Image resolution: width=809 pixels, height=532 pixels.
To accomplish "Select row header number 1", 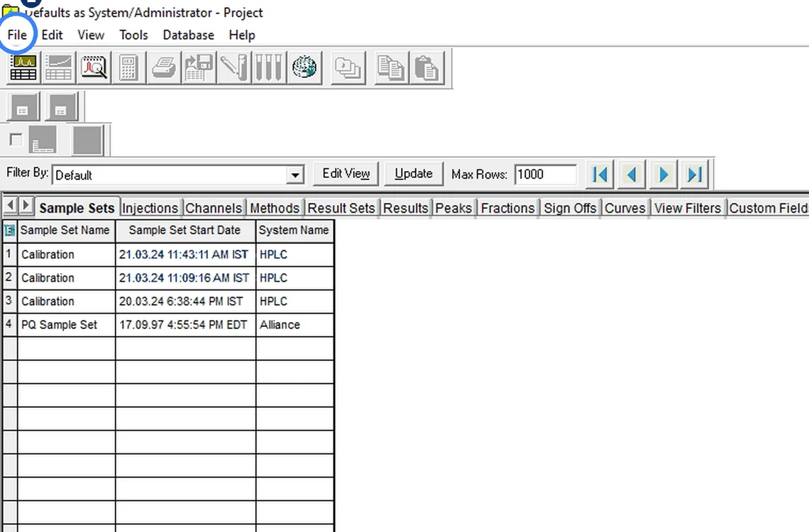I will 10,255.
